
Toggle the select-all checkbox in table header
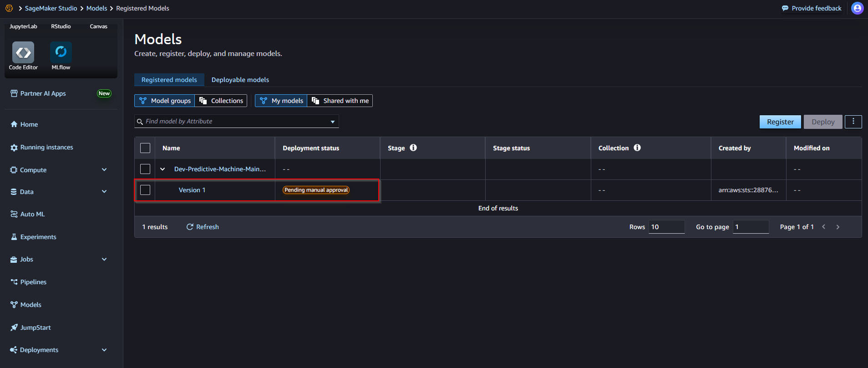tap(145, 148)
